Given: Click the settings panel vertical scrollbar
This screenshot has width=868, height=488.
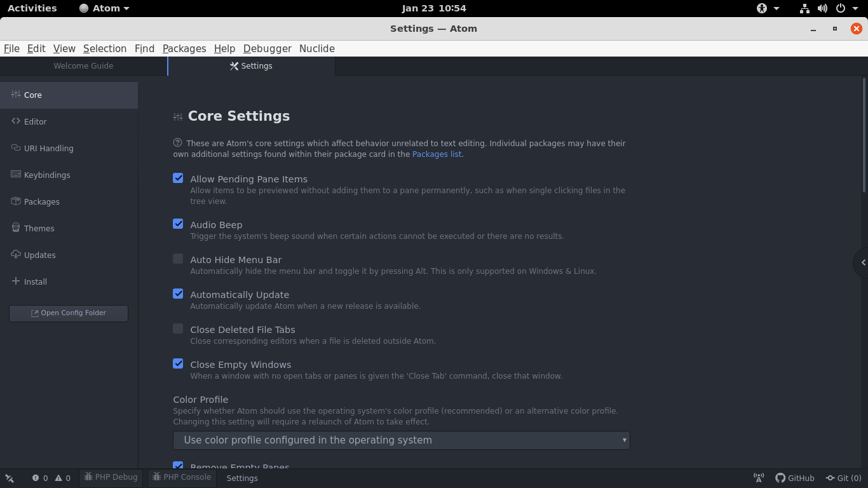Looking at the screenshot, I should tap(864, 135).
